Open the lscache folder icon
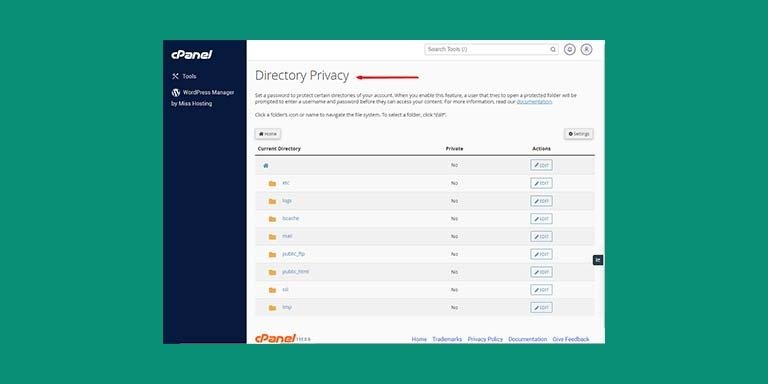 272,219
